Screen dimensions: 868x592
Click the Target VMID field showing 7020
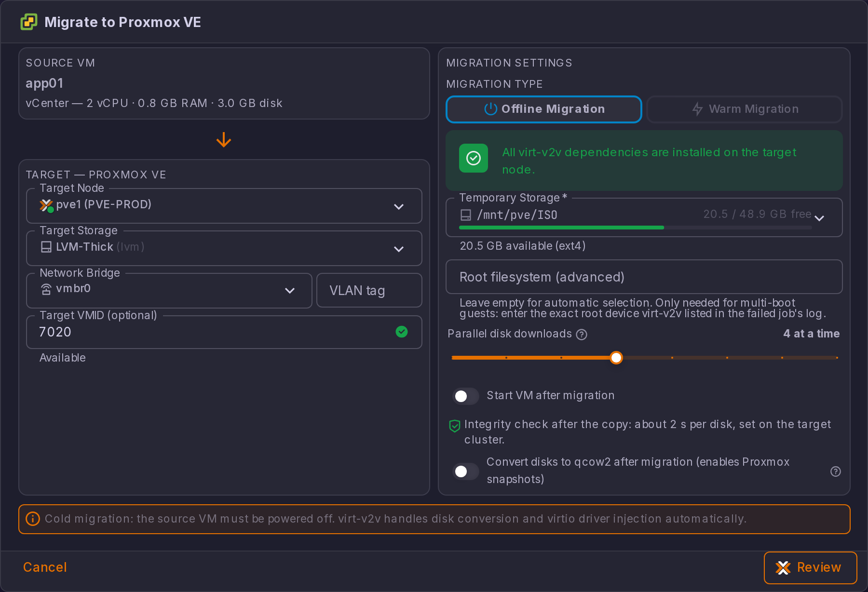[x=224, y=332]
